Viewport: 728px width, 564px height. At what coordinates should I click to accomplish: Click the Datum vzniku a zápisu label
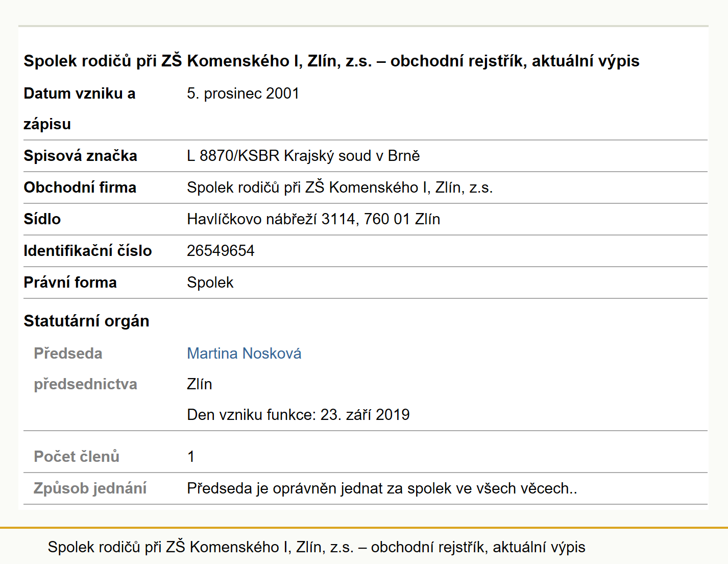[x=80, y=109]
